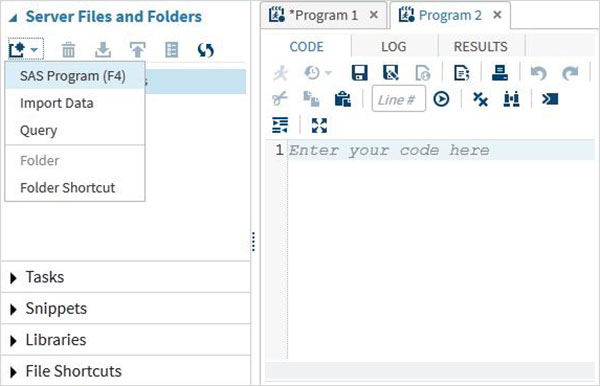Viewport: 600px width, 386px height.
Task: Open the submission history clock dropdown
Action: pyautogui.click(x=318, y=73)
